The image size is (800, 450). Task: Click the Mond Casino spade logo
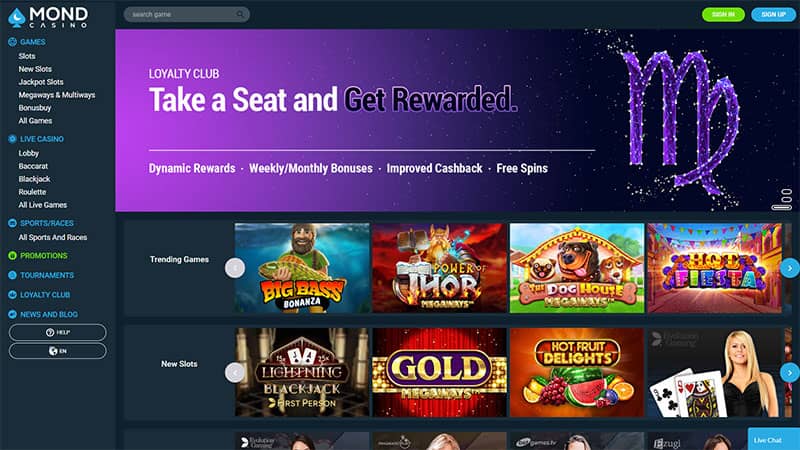pyautogui.click(x=17, y=17)
